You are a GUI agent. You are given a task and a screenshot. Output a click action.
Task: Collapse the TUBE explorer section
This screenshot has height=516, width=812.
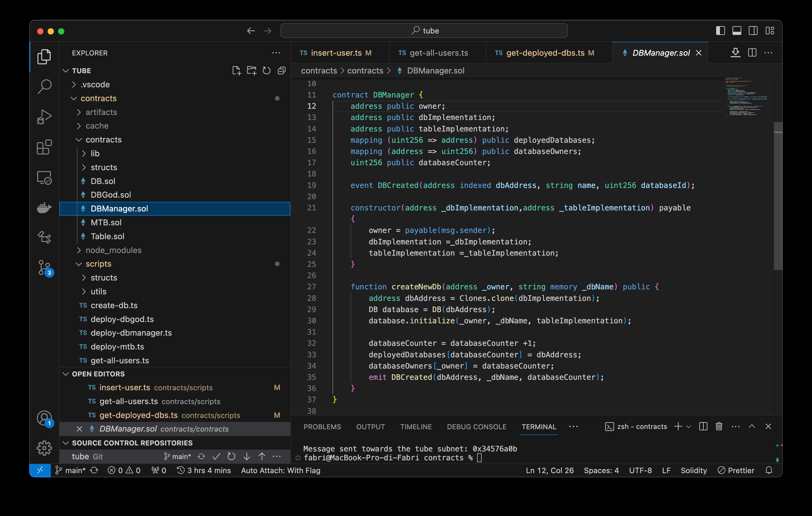[x=66, y=71]
